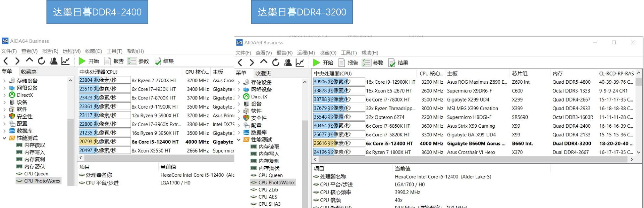Screen dimensions: 644x208
Task: Click left arrow of left results horizontal scrollbar
Action: (81, 158)
